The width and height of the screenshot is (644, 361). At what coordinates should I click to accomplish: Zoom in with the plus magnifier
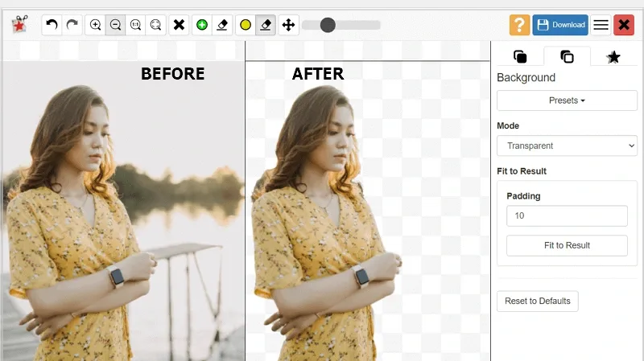(95, 25)
